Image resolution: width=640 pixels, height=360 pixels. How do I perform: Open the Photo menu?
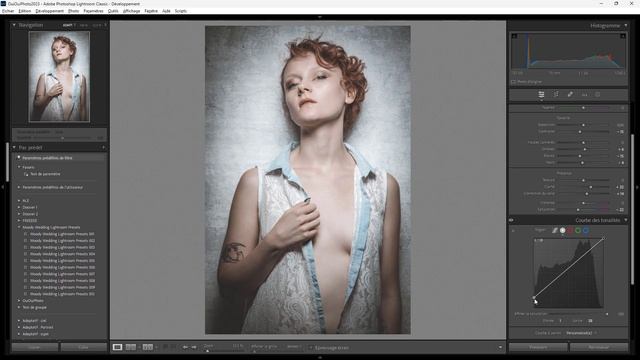point(73,11)
